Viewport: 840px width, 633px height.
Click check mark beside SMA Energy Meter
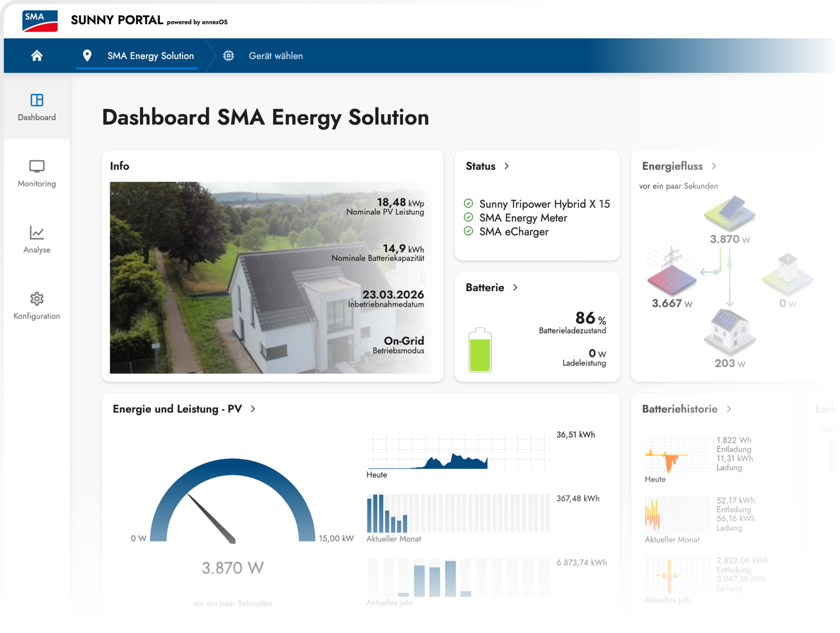[469, 217]
